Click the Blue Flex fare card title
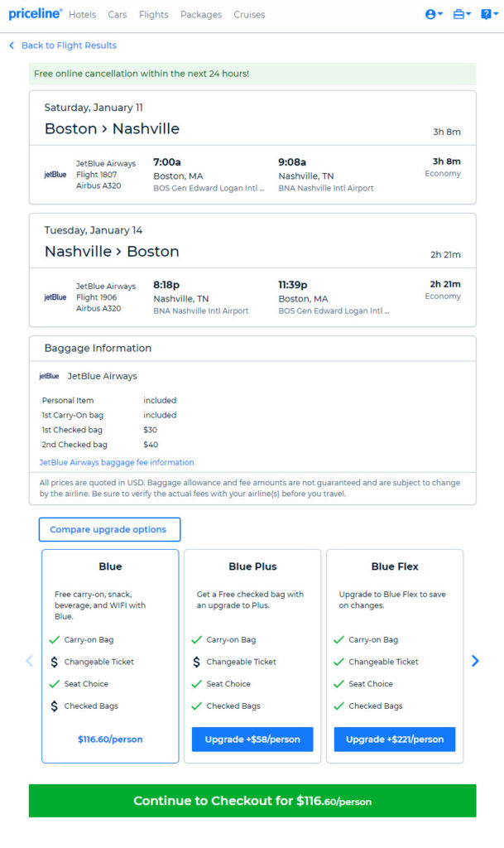This screenshot has height=848, width=504. [394, 566]
